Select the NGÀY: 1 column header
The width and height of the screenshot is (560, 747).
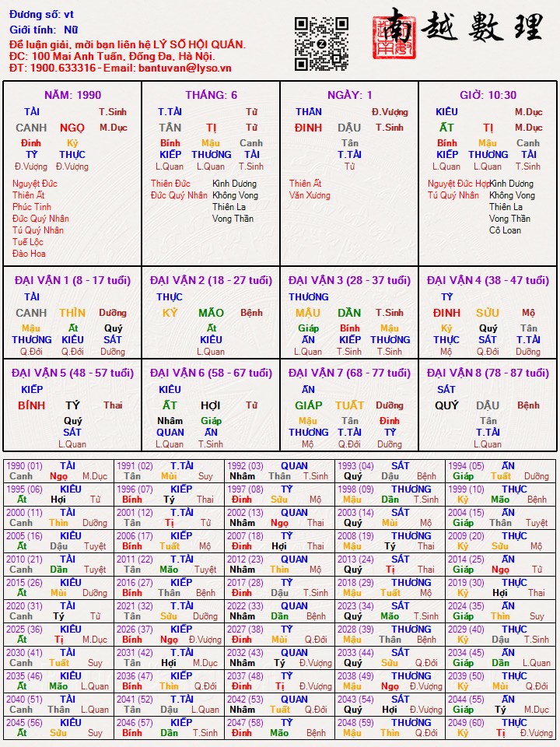click(x=349, y=95)
